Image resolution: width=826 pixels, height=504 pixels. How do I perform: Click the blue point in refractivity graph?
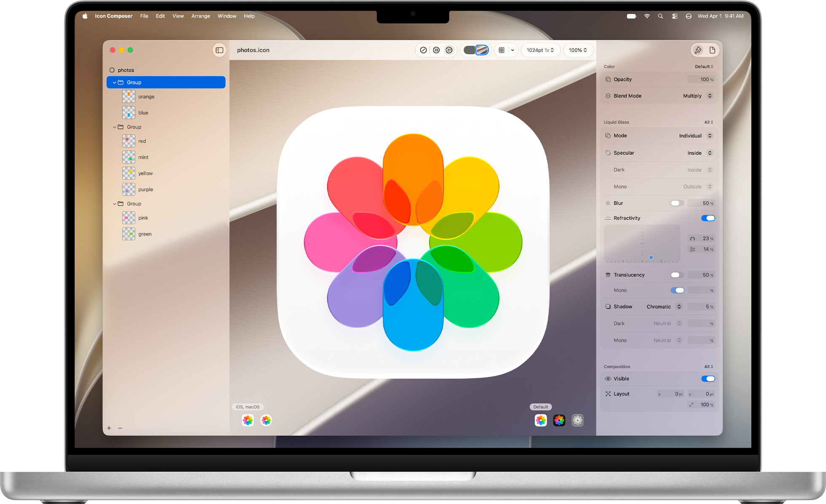coord(651,257)
